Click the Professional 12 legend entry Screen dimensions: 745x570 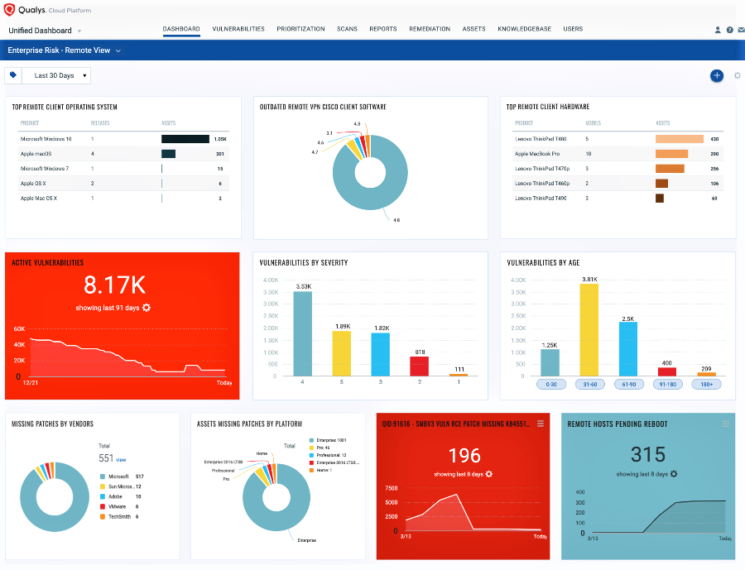click(x=328, y=455)
